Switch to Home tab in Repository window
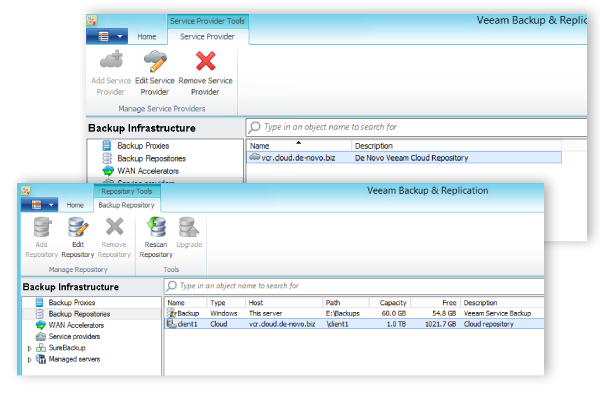This screenshot has height=400, width=600. pyautogui.click(x=75, y=205)
